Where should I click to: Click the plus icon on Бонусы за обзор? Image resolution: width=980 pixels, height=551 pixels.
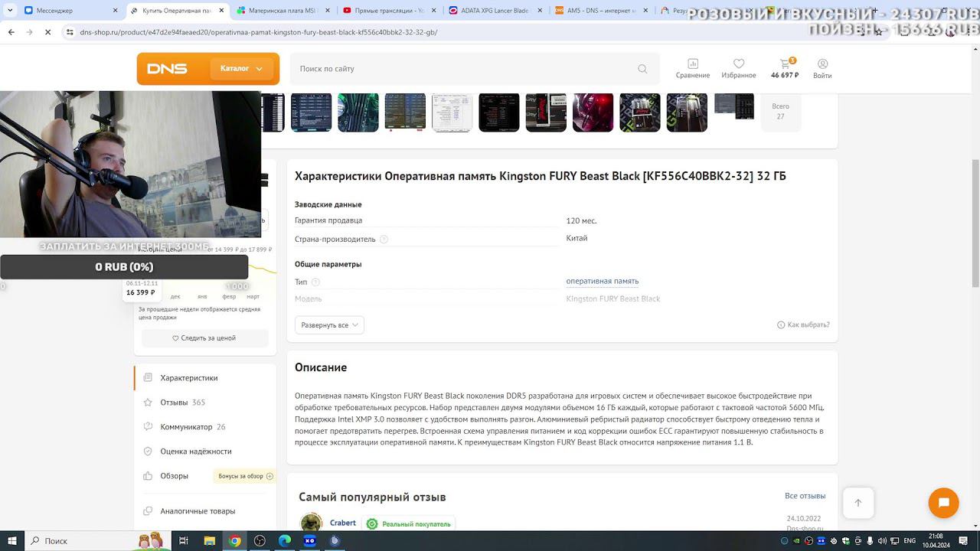coord(269,476)
